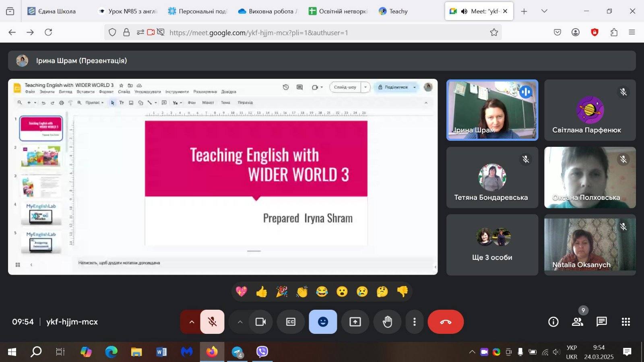Expand video settings chevron

[240, 322]
